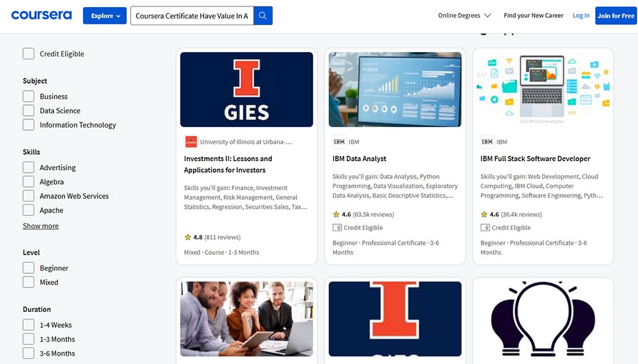Click the blue search magnifier button
Image resolution: width=638 pixels, height=364 pixels.
263,15
